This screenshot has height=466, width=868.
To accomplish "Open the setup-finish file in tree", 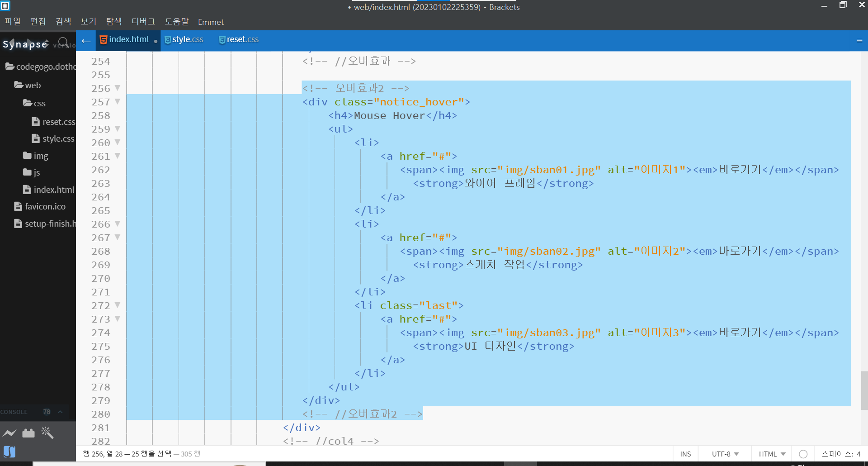I will coord(45,223).
